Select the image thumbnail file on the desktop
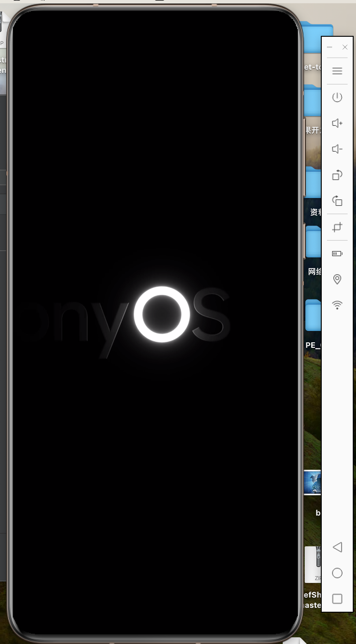The height and width of the screenshot is (644, 356). [x=312, y=482]
